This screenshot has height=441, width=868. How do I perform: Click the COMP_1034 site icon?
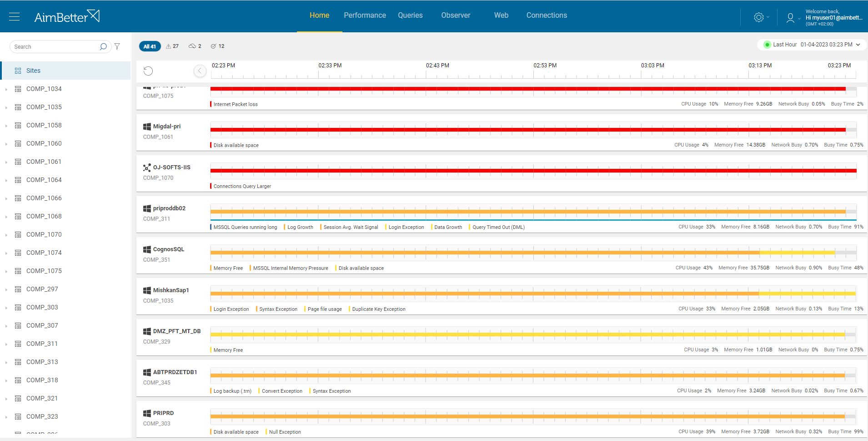click(x=18, y=89)
